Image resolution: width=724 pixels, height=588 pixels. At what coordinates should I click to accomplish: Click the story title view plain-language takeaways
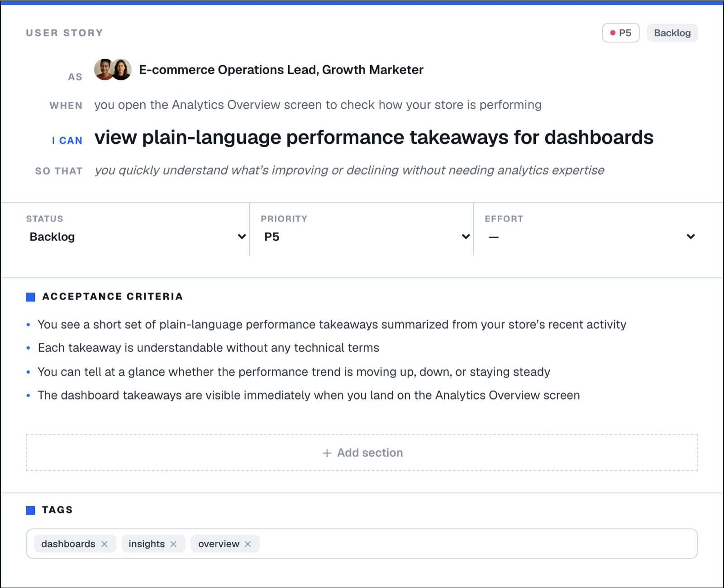pos(374,138)
